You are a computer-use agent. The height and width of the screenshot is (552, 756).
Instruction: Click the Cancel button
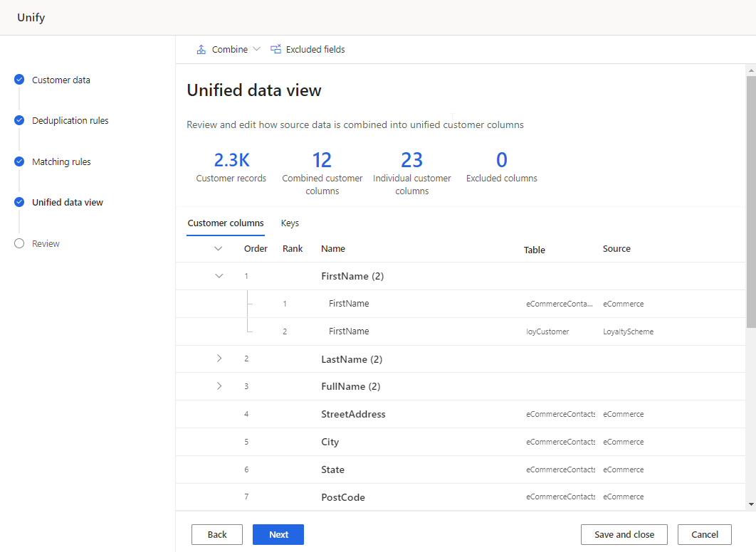click(x=704, y=534)
